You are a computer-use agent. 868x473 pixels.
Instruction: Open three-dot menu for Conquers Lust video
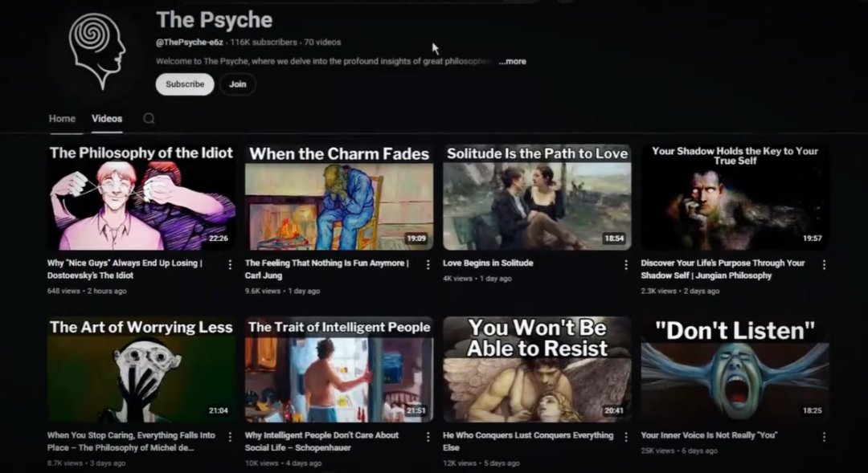pos(625,437)
